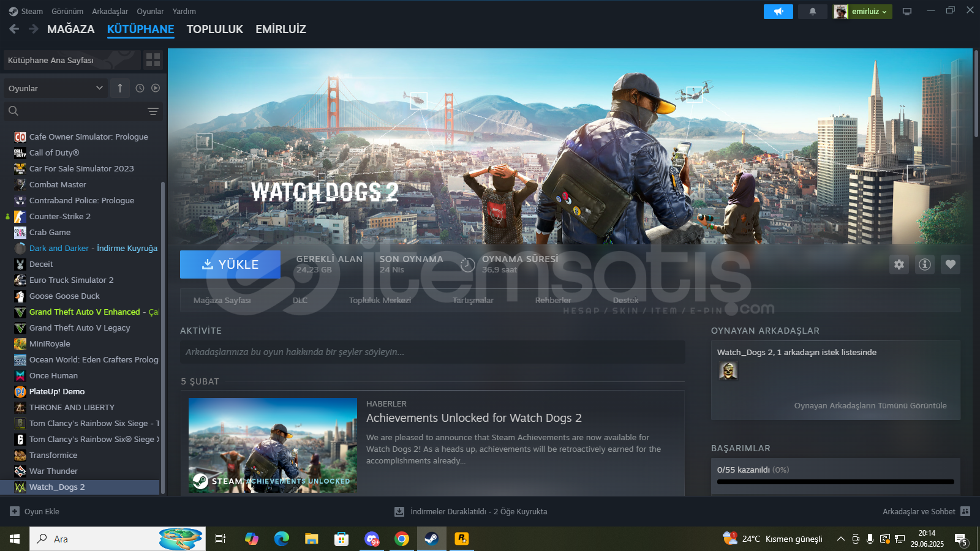Open Rockstar Games Launcher taskbar icon
The height and width of the screenshot is (551, 980).
click(462, 539)
